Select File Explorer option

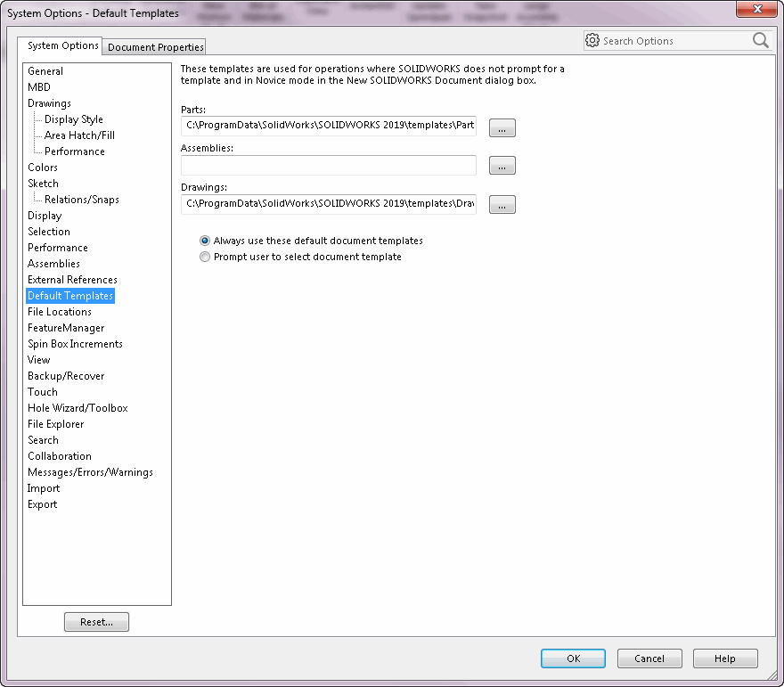(x=55, y=424)
